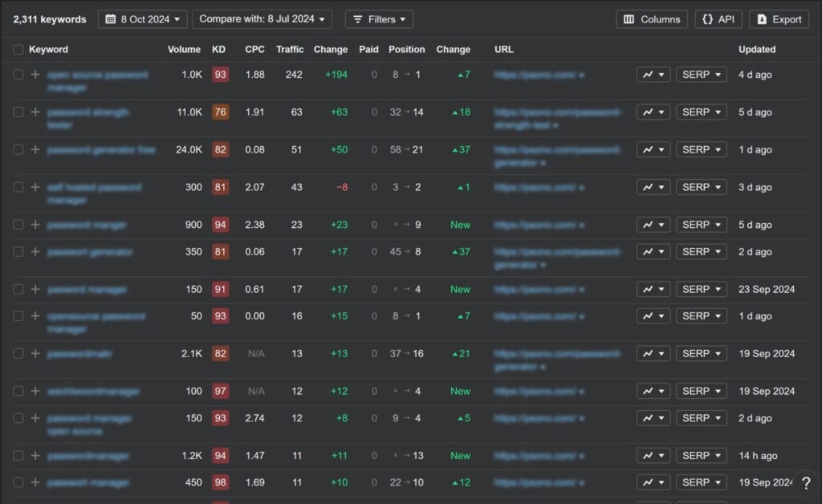
Task: Tick the checkbox in the 900 volume row
Action: click(18, 225)
